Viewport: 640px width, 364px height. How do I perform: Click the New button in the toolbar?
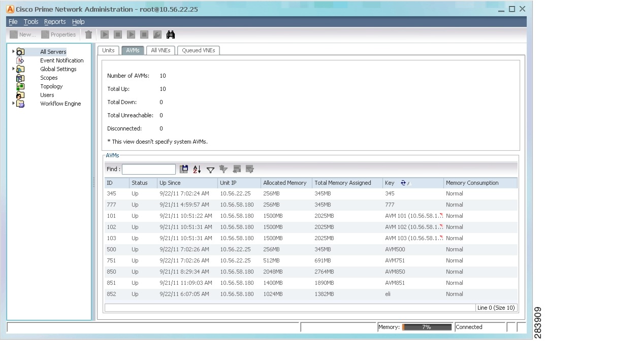pyautogui.click(x=22, y=34)
